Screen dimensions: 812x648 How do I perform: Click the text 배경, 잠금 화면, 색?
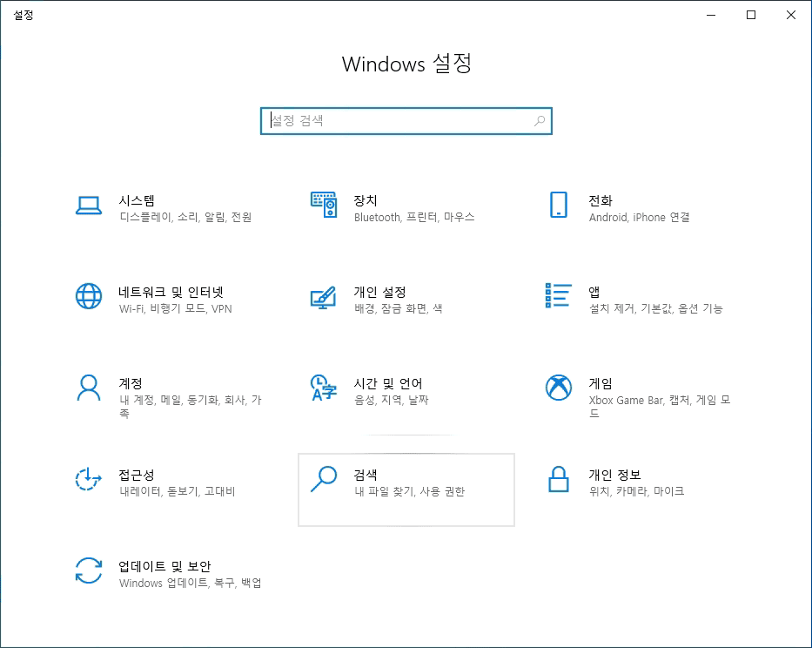coord(399,308)
